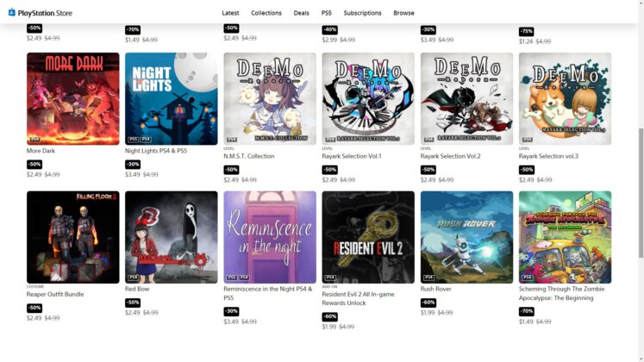Click the Scheming Through The Zombie Apocalypse title
Viewport: 644px width, 362px height.
[x=561, y=293]
